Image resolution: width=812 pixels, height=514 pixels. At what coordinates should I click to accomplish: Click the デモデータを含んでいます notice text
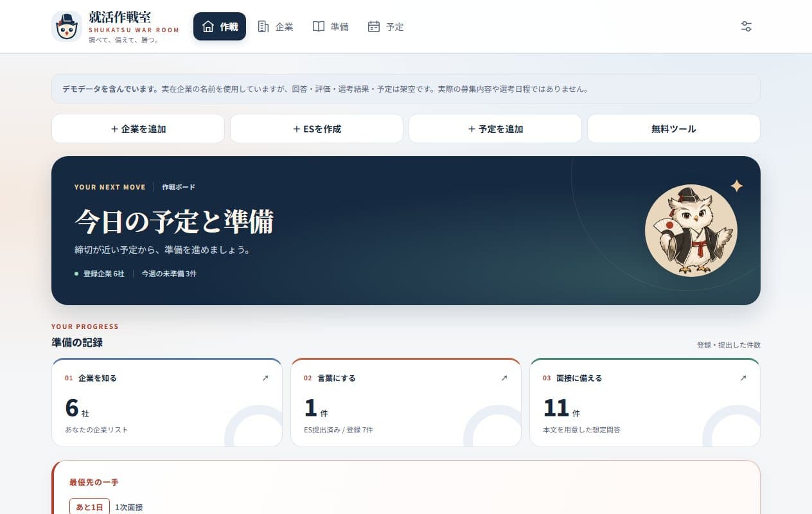tap(110, 89)
